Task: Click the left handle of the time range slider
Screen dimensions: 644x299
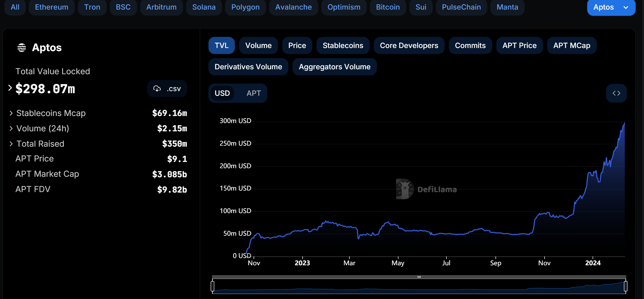Action: click(213, 286)
